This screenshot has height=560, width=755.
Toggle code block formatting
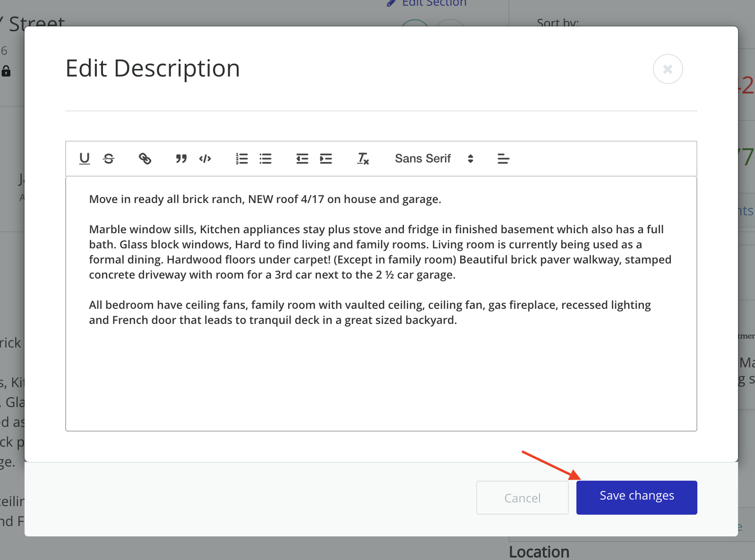click(205, 159)
